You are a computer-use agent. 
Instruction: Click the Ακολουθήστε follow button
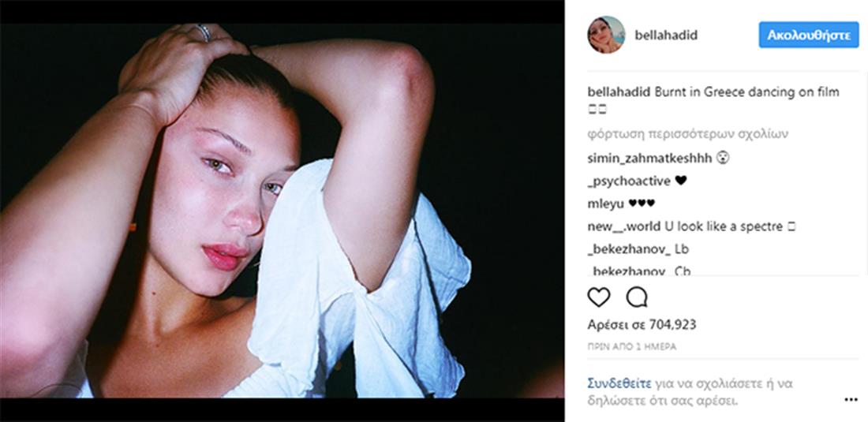808,35
